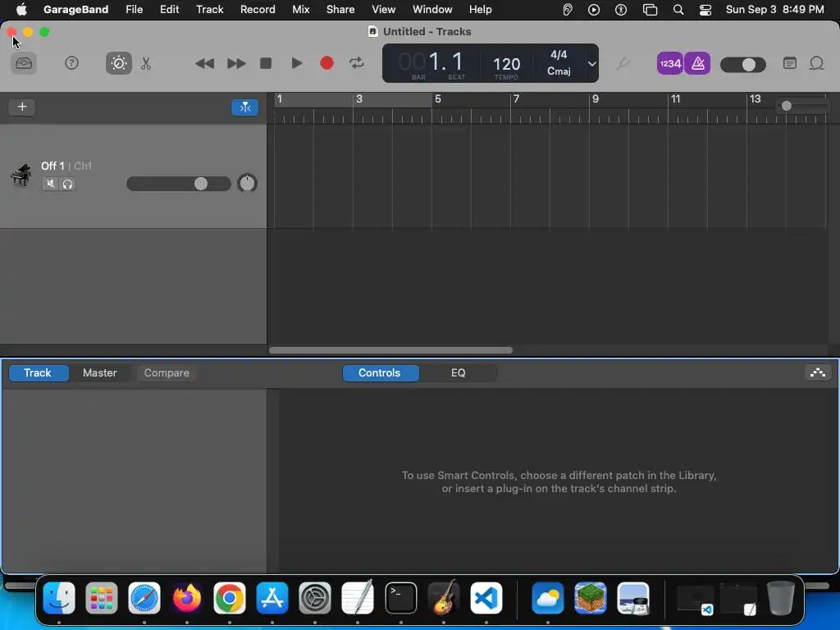
Task: Click the Compare button
Action: tap(167, 373)
